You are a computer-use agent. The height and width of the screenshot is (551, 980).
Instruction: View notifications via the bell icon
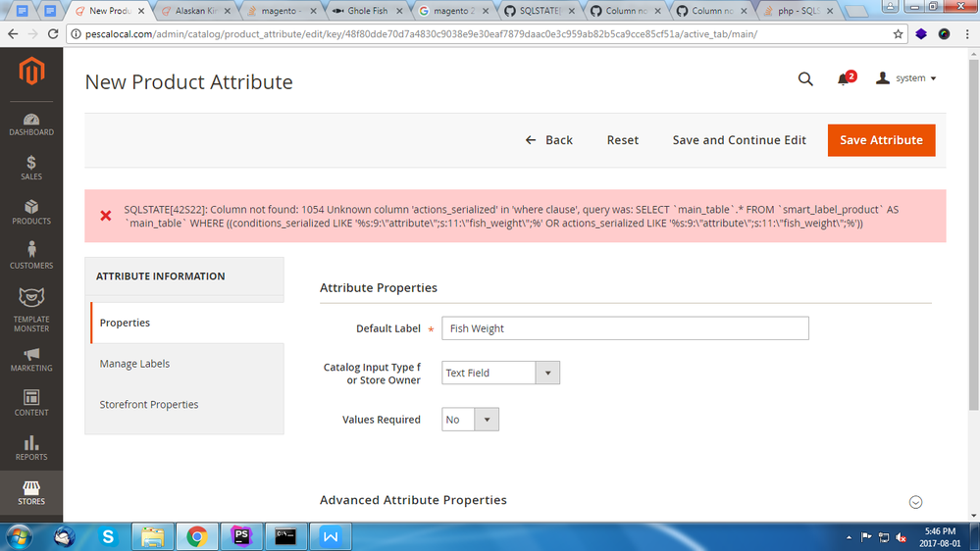point(844,78)
